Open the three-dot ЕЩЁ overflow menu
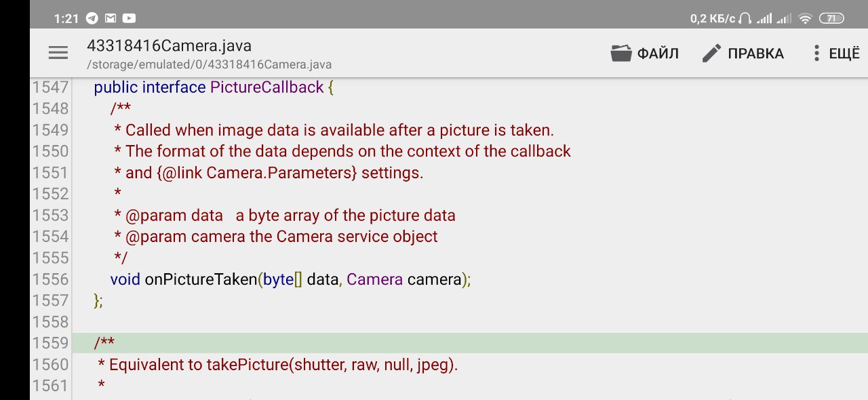This screenshot has height=400, width=868. point(816,54)
